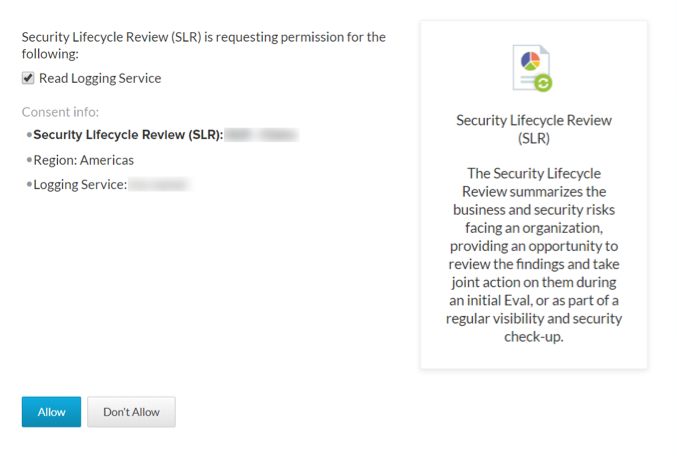The height and width of the screenshot is (456, 677).
Task: Select the bold Security Lifecycle Review (SLR) entry
Action: (128, 134)
